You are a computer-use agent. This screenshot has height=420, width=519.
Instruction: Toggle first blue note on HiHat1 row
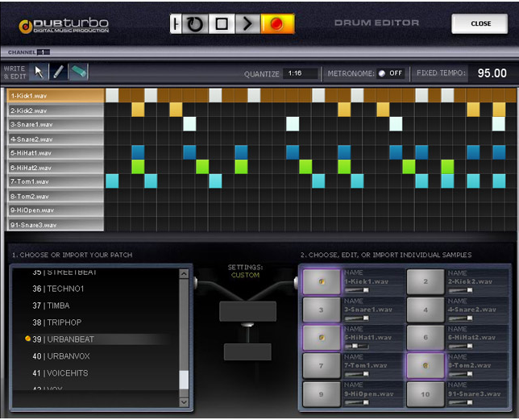(x=138, y=152)
